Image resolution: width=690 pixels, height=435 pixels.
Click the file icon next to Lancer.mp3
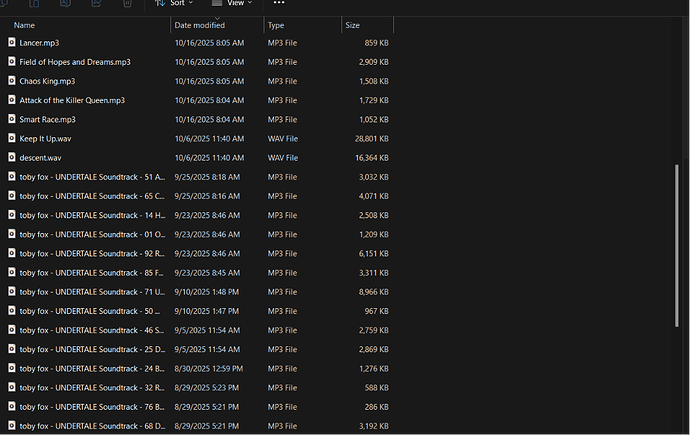[x=12, y=42]
